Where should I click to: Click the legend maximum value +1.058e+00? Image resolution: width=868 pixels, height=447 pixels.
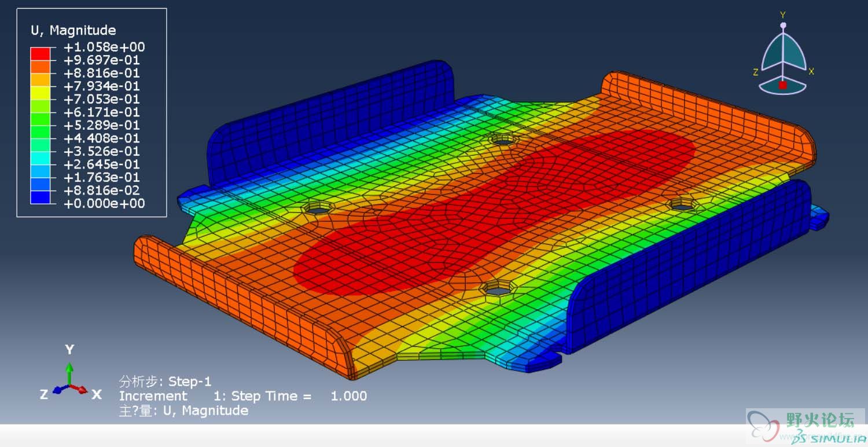coord(104,47)
